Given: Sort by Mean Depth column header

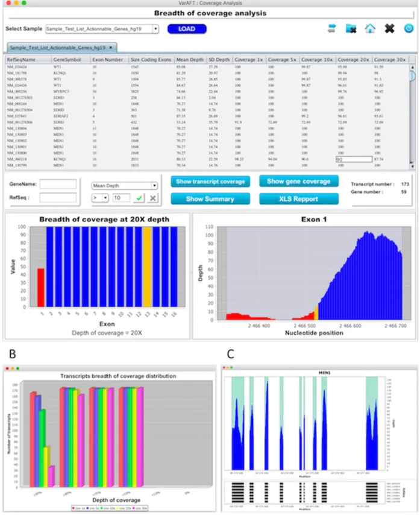Looking at the screenshot, I should pyautogui.click(x=190, y=60).
